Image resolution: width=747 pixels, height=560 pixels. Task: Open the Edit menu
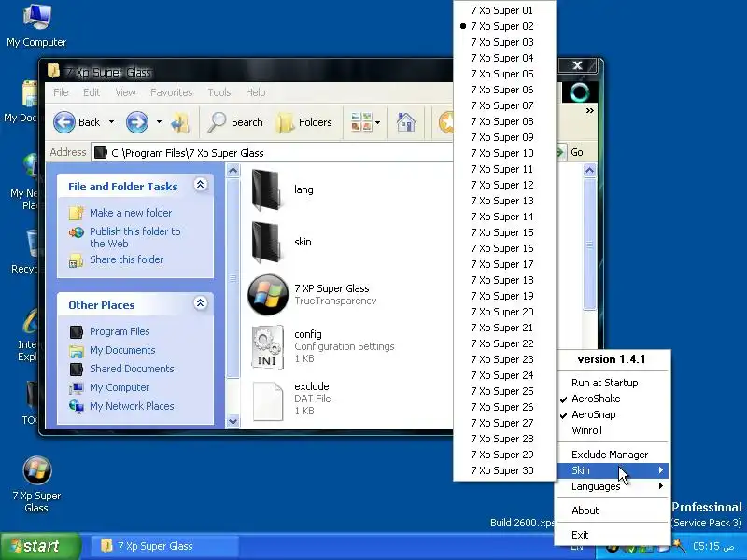[92, 92]
